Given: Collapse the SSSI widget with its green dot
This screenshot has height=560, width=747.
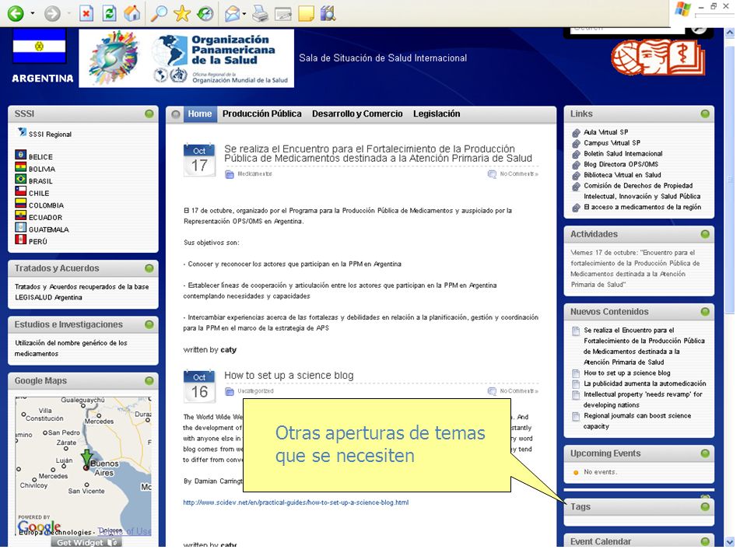Looking at the screenshot, I should pyautogui.click(x=149, y=114).
